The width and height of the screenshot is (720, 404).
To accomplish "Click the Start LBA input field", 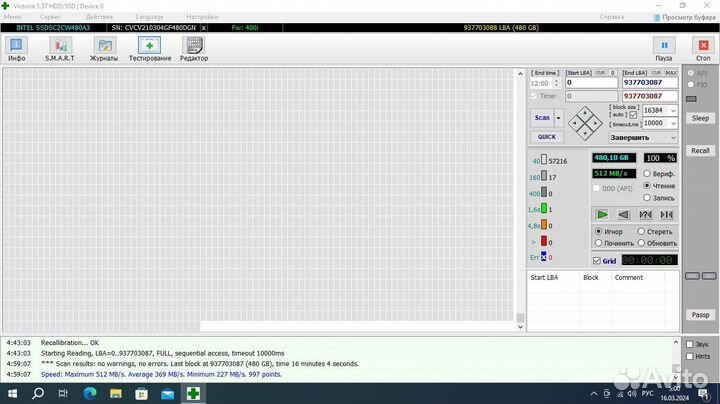I will 590,83.
